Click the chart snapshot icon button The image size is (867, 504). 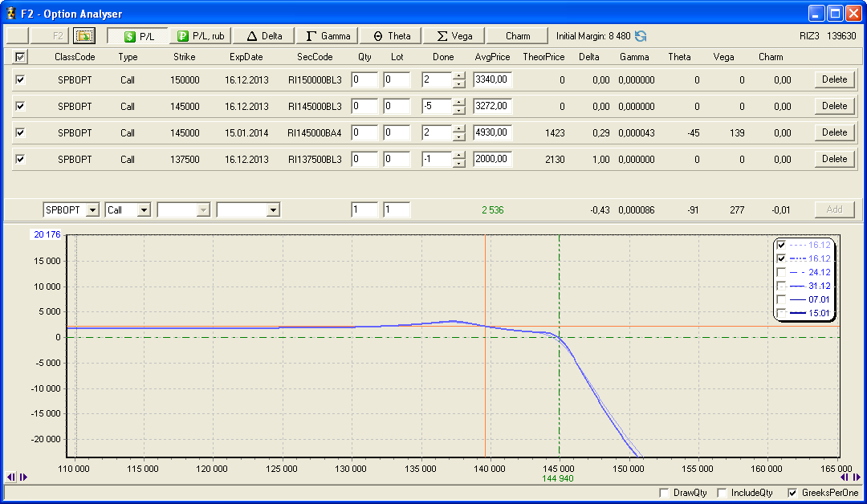point(84,36)
